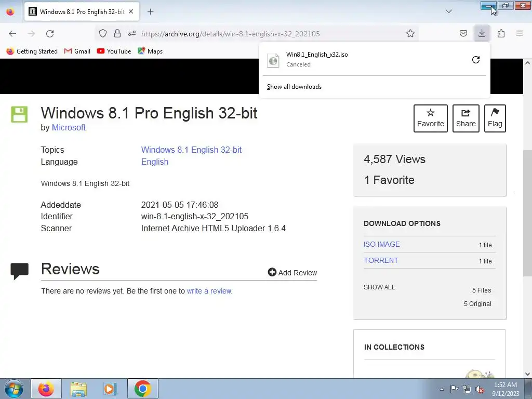Add item to Favorites
Image resolution: width=532 pixels, height=399 pixels.
(x=431, y=118)
